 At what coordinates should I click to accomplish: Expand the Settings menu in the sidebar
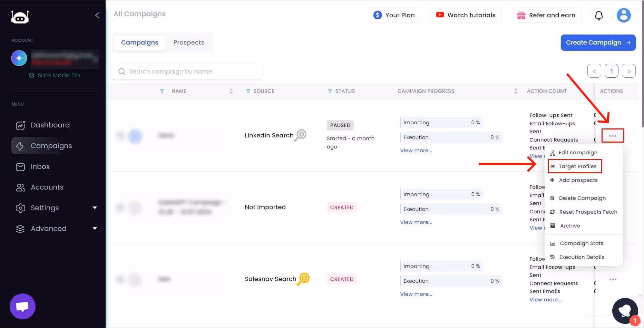pyautogui.click(x=45, y=208)
